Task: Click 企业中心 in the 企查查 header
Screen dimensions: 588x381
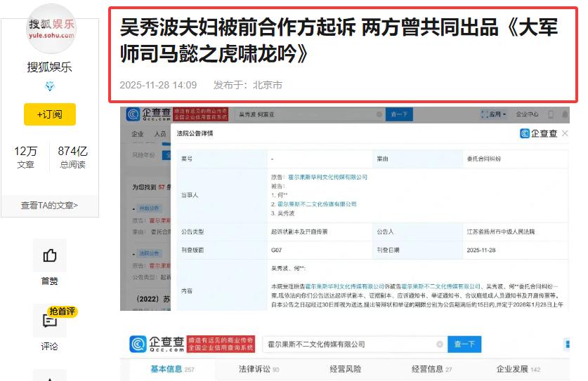Action: pos(527,114)
